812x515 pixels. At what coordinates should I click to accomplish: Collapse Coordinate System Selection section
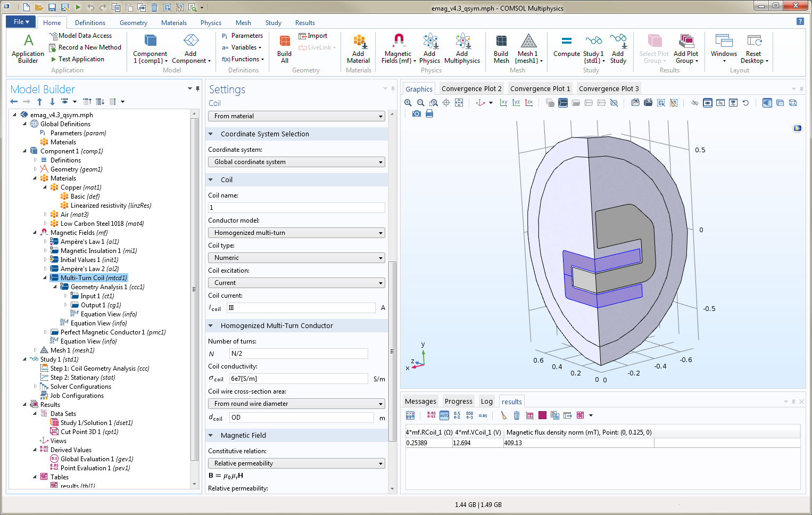pyautogui.click(x=211, y=134)
